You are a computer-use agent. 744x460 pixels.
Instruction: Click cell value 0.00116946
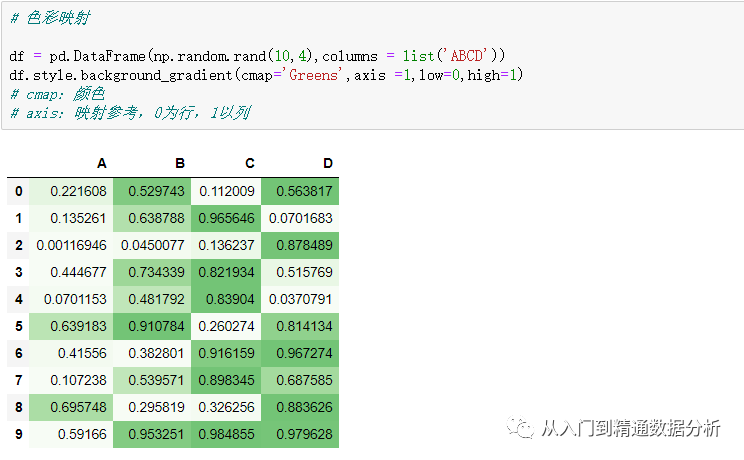point(72,245)
